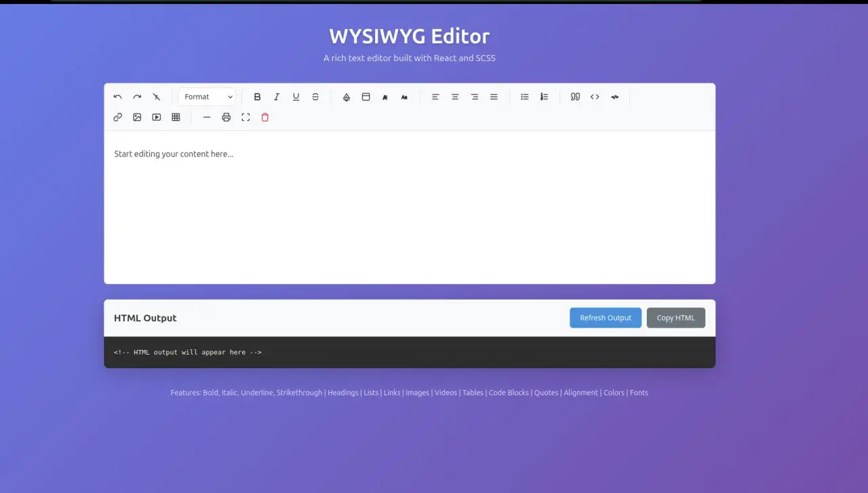868x493 pixels.
Task: Toggle fullscreen mode
Action: 245,117
